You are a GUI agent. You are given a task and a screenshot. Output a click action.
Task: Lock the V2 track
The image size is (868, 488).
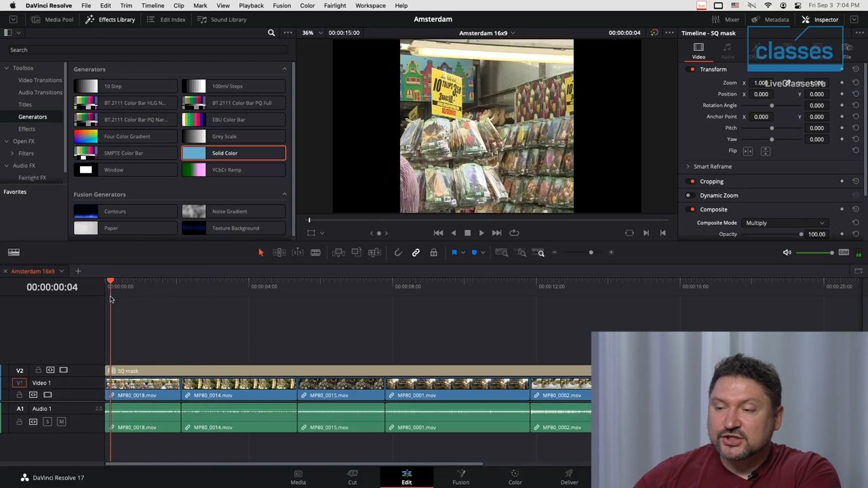point(38,370)
